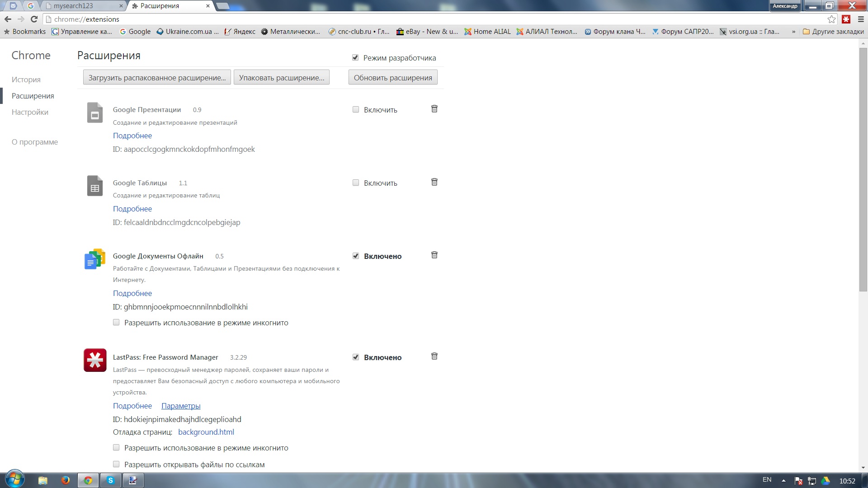This screenshot has width=868, height=488.
Task: Delete the Google Презентации extension via trash icon
Action: (434, 109)
